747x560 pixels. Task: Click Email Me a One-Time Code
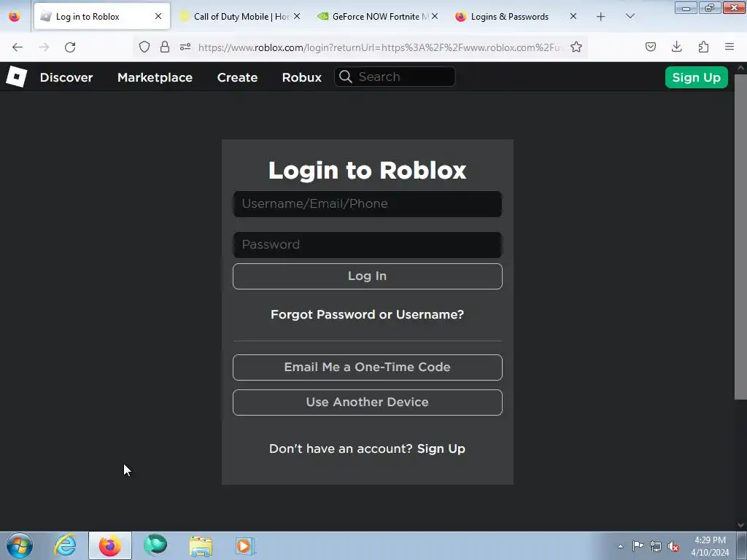coord(368,367)
